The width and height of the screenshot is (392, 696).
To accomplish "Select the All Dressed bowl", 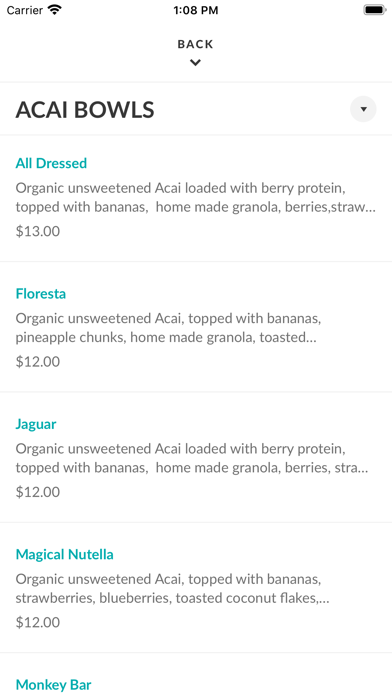I will click(51, 163).
